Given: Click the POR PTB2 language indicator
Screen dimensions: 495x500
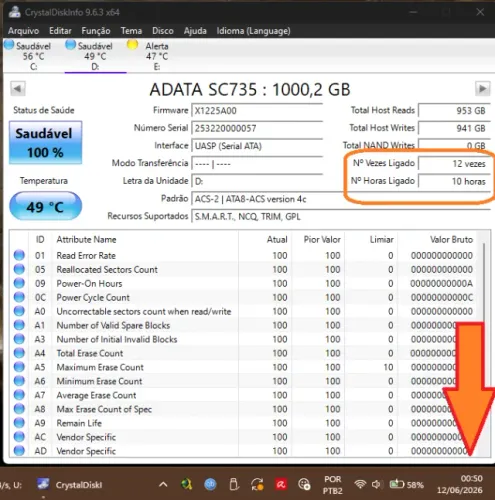Looking at the screenshot, I should [332, 485].
